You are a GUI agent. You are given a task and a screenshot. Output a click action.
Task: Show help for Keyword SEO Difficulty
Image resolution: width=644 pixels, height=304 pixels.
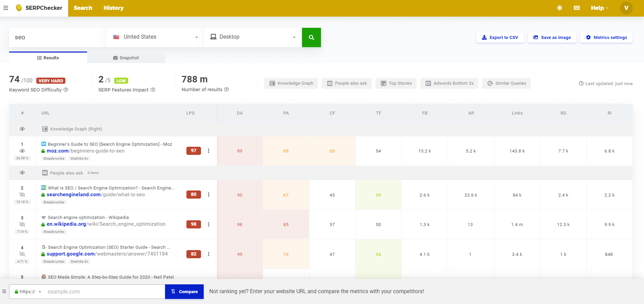[x=66, y=90]
